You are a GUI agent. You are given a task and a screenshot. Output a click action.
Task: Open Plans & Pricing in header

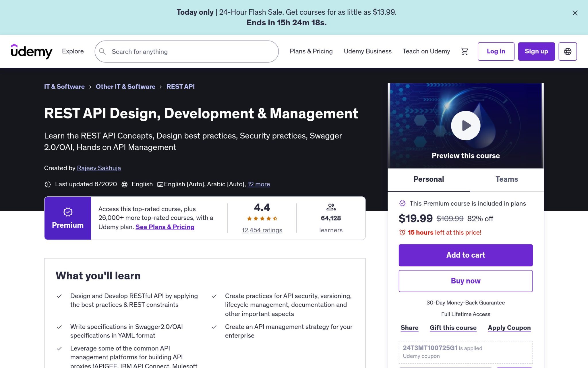pyautogui.click(x=311, y=51)
